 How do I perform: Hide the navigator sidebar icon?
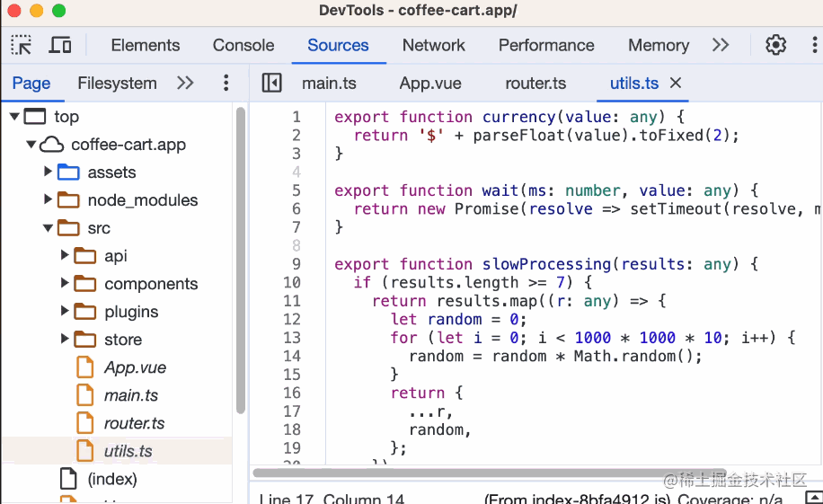coord(271,83)
